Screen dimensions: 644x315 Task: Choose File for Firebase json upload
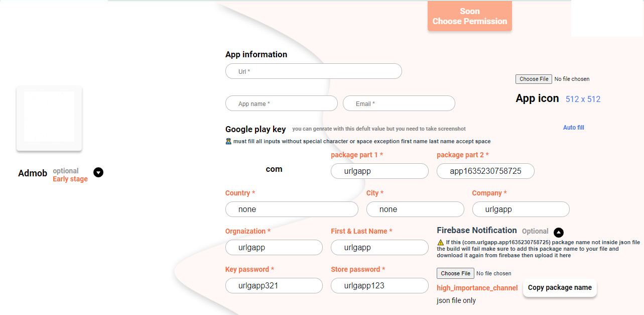455,273
